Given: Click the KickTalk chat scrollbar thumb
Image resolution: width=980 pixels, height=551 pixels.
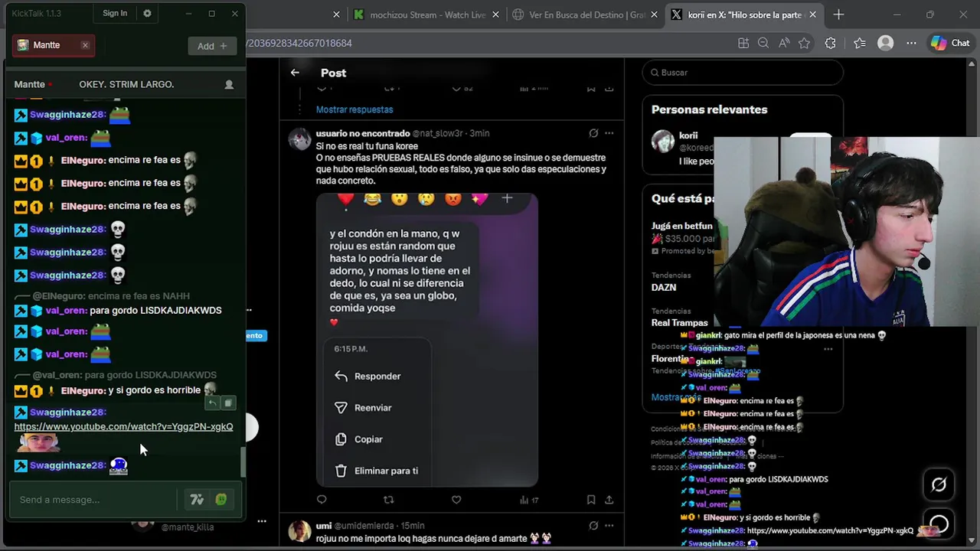Looking at the screenshot, I should click(243, 461).
